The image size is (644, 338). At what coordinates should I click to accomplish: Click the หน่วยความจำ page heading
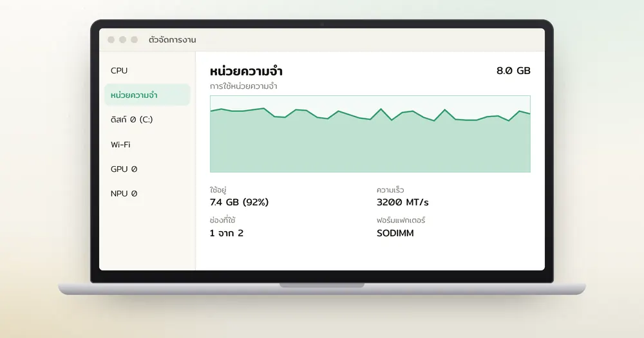246,71
